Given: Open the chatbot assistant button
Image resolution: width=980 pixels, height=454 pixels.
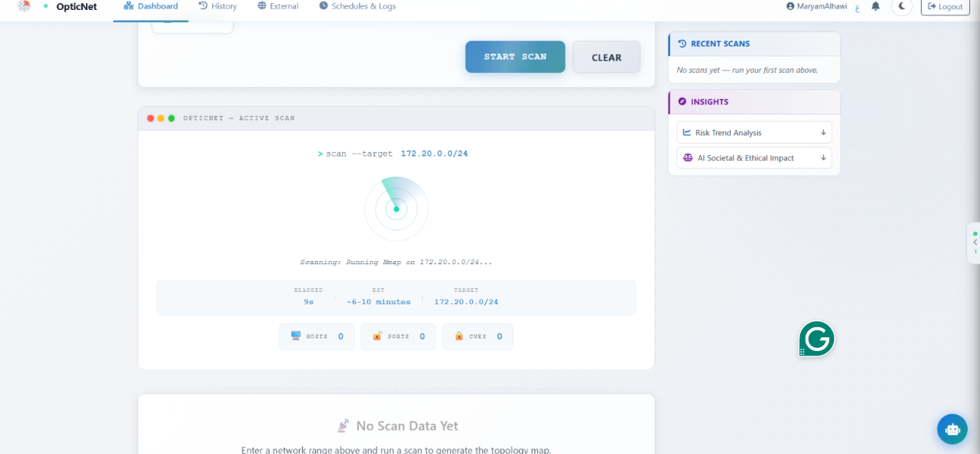Looking at the screenshot, I should coord(952,429).
